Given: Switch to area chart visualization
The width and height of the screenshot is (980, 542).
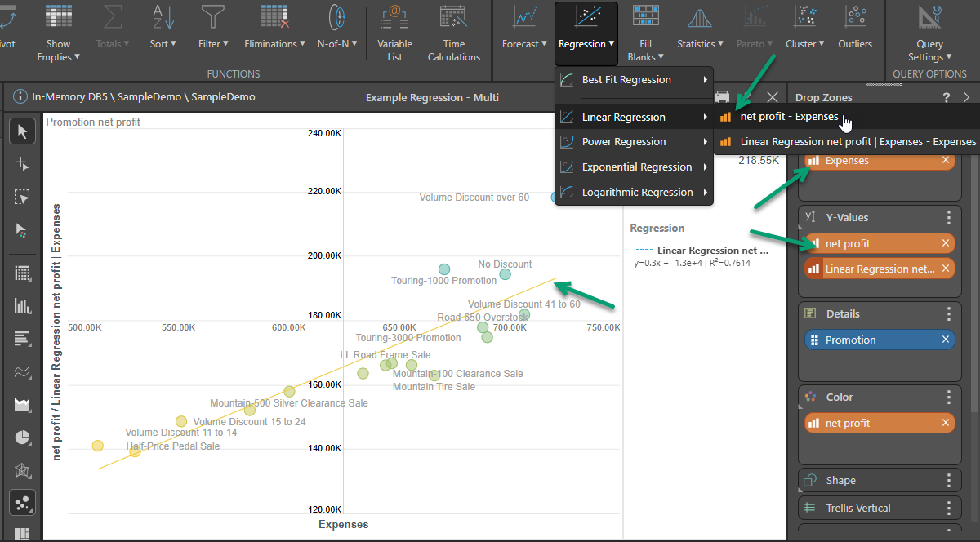Looking at the screenshot, I should 22,405.
